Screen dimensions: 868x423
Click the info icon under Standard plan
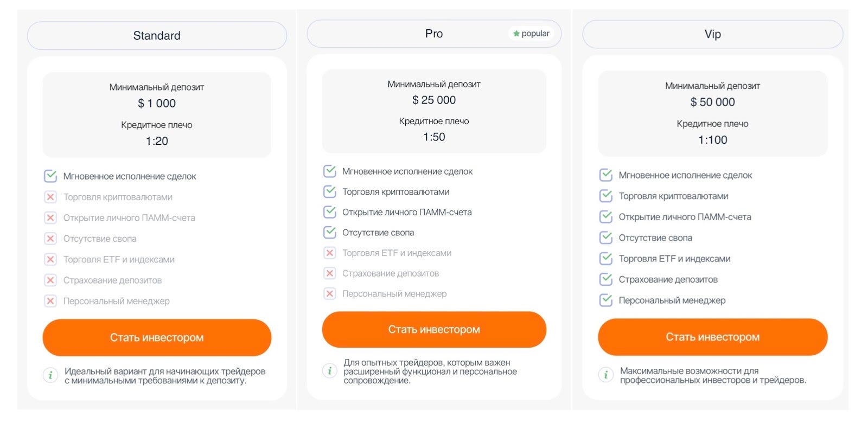tap(50, 375)
